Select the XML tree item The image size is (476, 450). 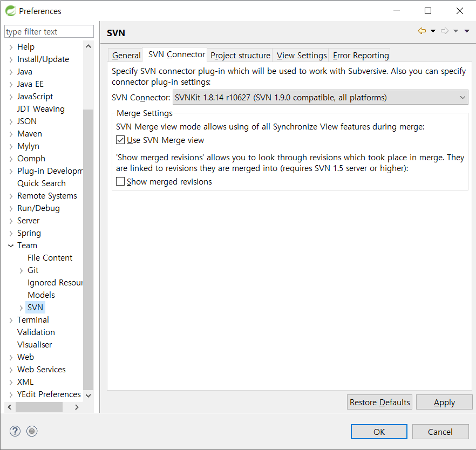point(25,381)
